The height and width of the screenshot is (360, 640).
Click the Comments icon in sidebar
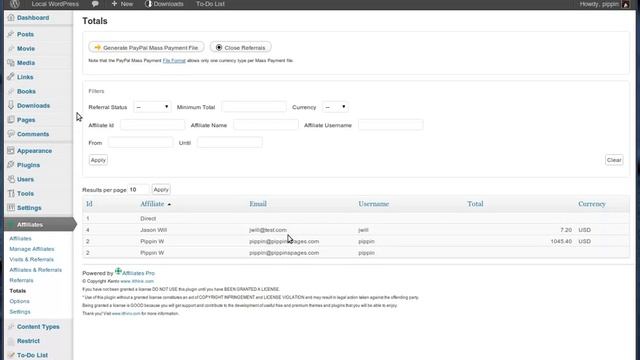tap(11, 134)
